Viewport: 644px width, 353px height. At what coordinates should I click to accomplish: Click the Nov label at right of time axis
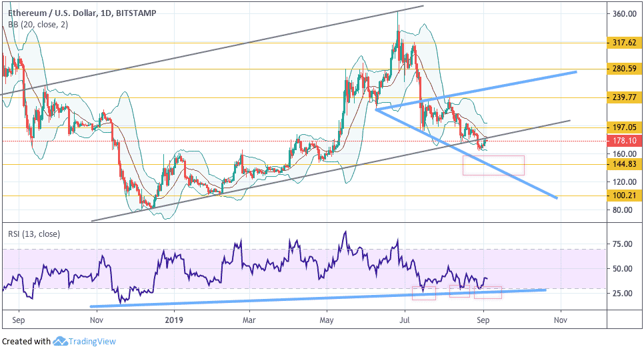click(x=561, y=320)
